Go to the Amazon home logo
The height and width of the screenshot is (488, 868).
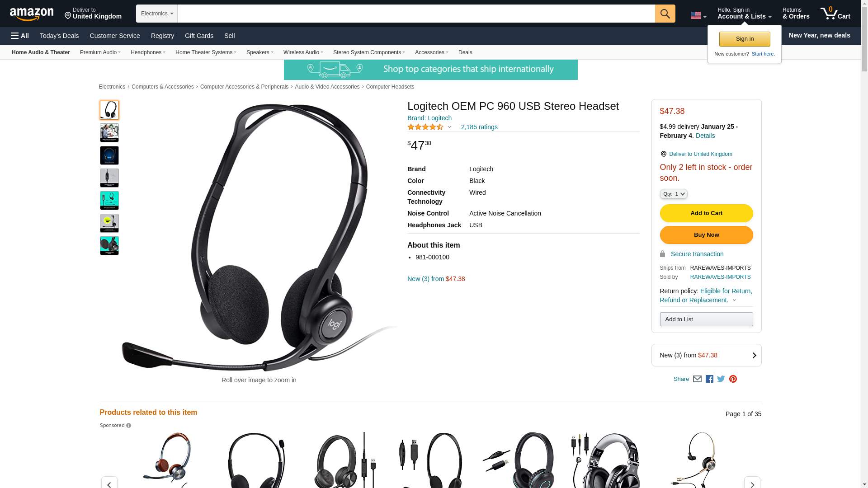tap(32, 14)
